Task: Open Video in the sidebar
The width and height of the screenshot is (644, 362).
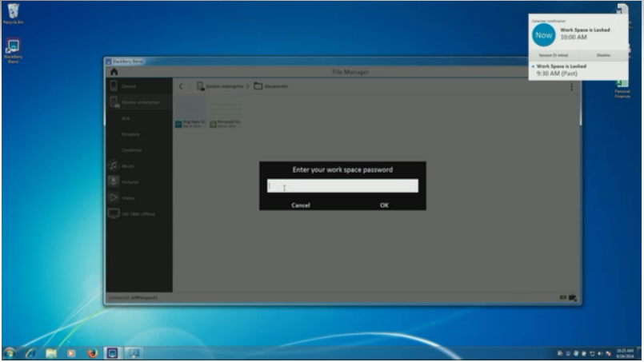Action: (128, 197)
